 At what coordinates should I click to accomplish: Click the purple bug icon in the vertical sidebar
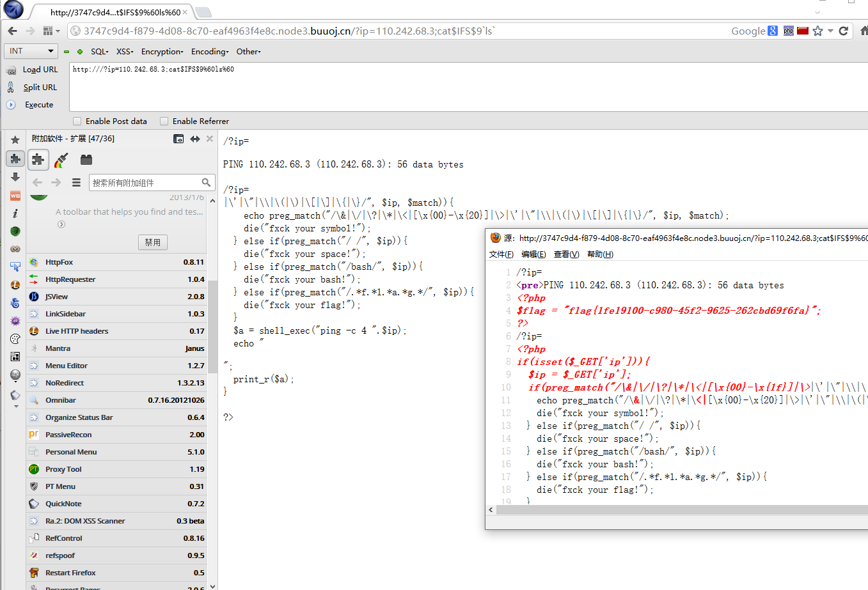15,321
